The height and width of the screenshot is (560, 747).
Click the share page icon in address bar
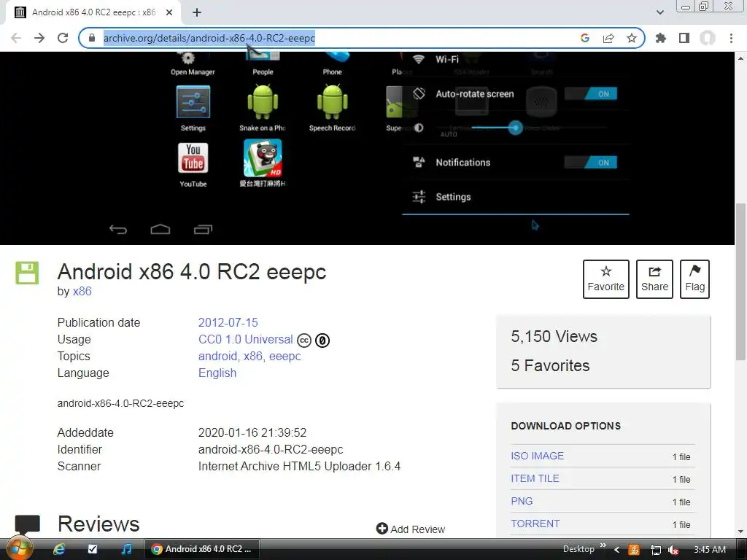point(608,38)
